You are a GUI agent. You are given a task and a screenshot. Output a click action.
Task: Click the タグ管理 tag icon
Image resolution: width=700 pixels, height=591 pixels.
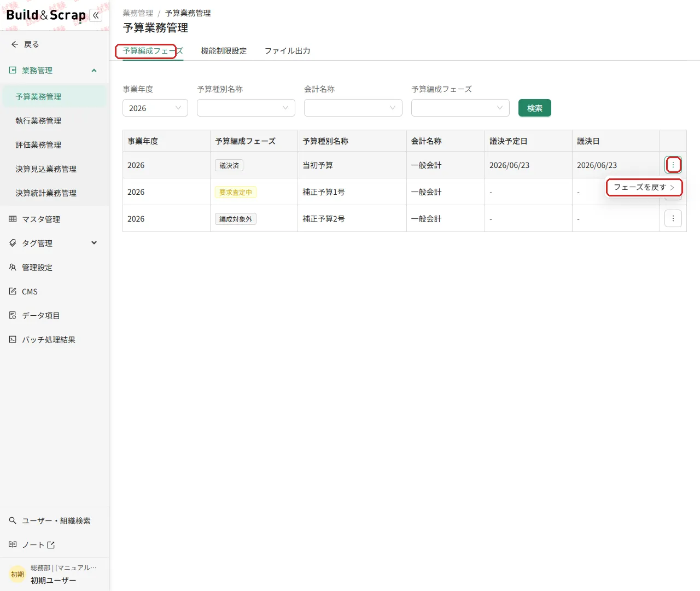13,243
